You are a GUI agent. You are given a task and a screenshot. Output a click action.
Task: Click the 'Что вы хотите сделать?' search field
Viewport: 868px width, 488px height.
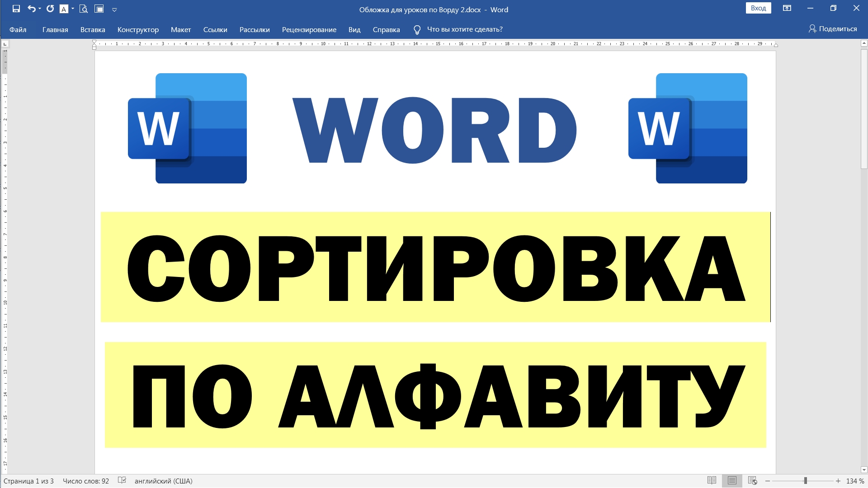click(x=465, y=29)
